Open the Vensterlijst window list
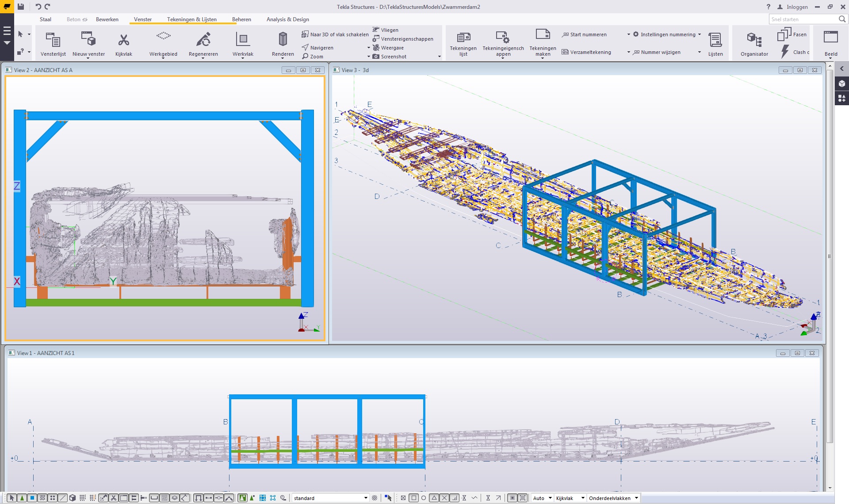This screenshot has height=504, width=849. click(x=53, y=44)
